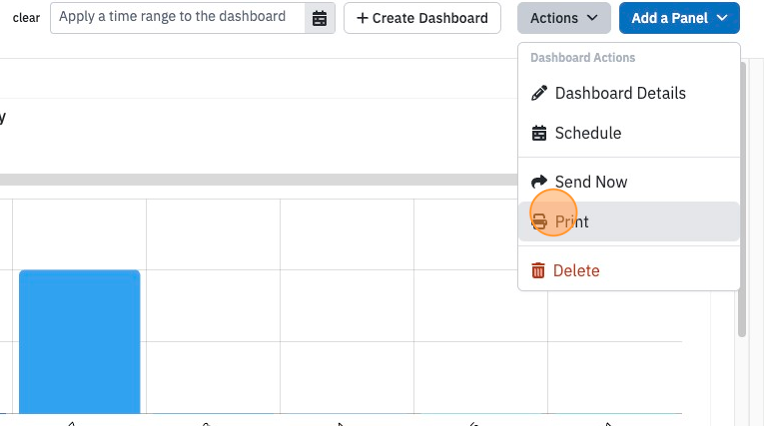Image resolution: width=764 pixels, height=426 pixels.
Task: Expand the Actions dropdown chevron
Action: pyautogui.click(x=592, y=18)
